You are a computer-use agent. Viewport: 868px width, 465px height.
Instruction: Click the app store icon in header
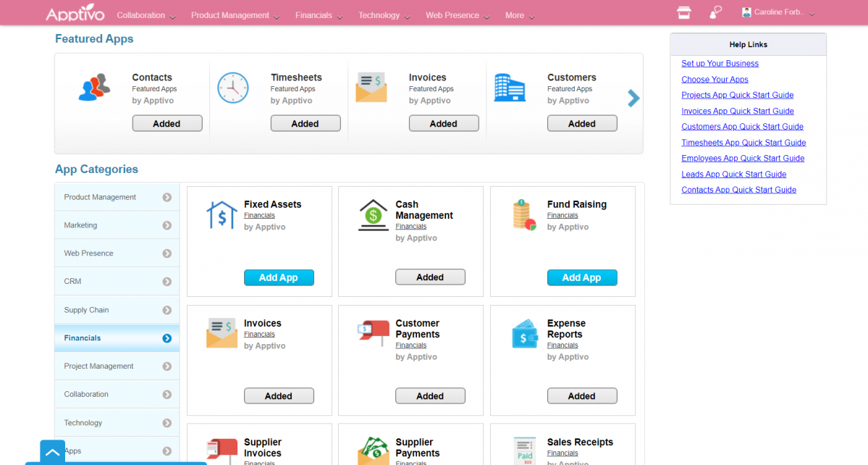(683, 13)
